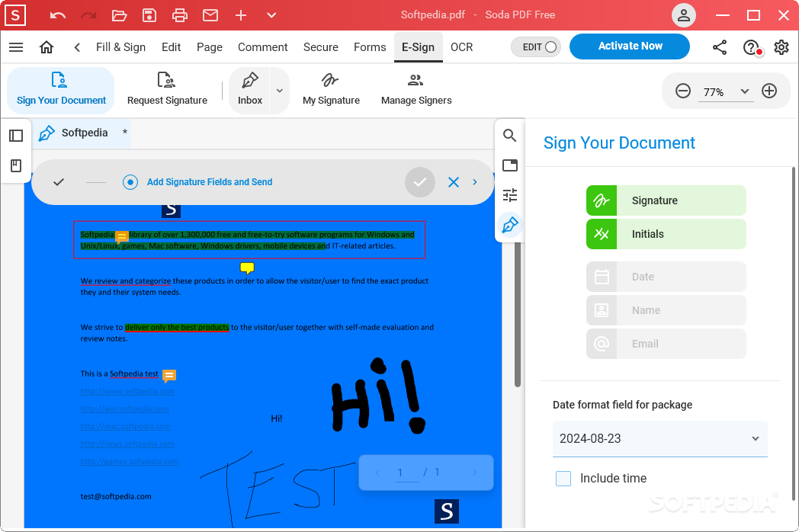Save the document with disk icon
Image resolution: width=799 pixels, height=532 pixels.
pos(149,15)
